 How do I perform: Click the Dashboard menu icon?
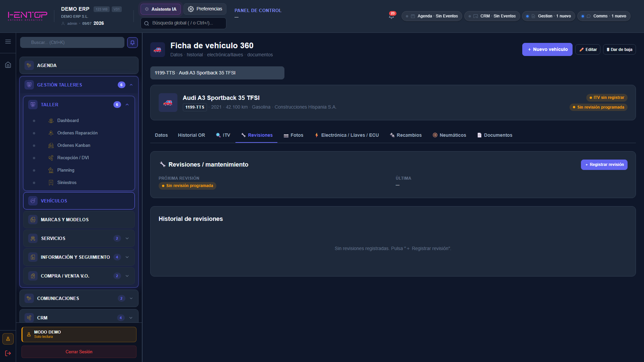click(x=51, y=121)
